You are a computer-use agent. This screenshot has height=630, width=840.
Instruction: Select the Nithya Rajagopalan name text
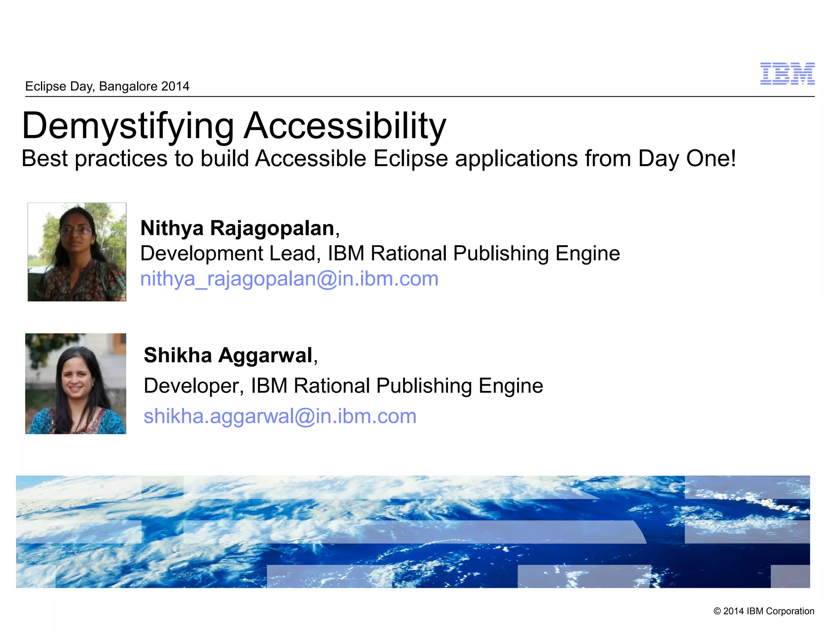click(237, 228)
